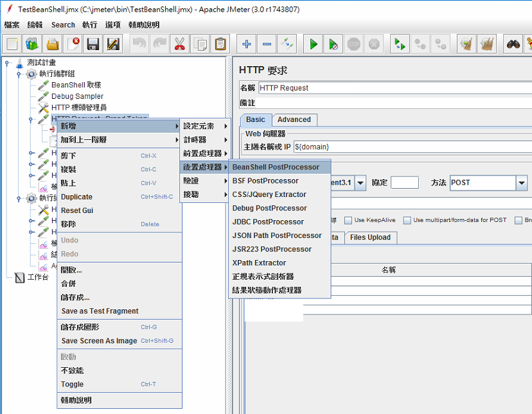Viewport: 532px width, 414px height.
Task: Click Save as Test Fragment
Action: click(x=119, y=311)
